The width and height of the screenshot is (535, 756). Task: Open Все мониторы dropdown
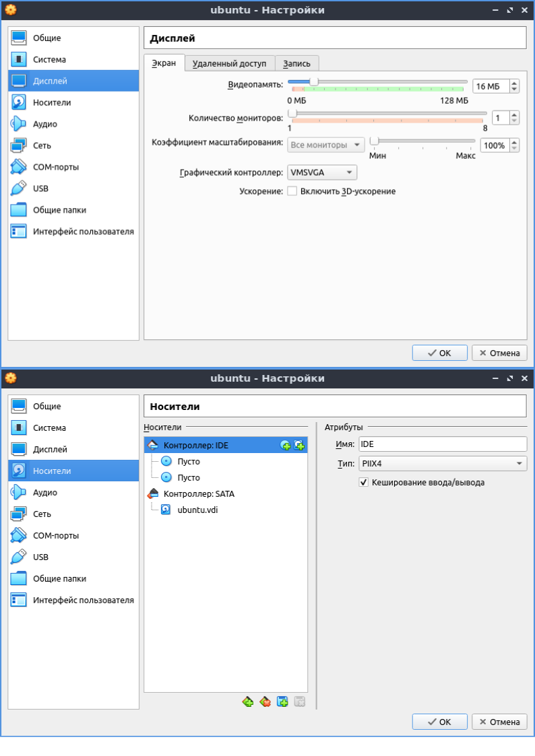[x=325, y=145]
